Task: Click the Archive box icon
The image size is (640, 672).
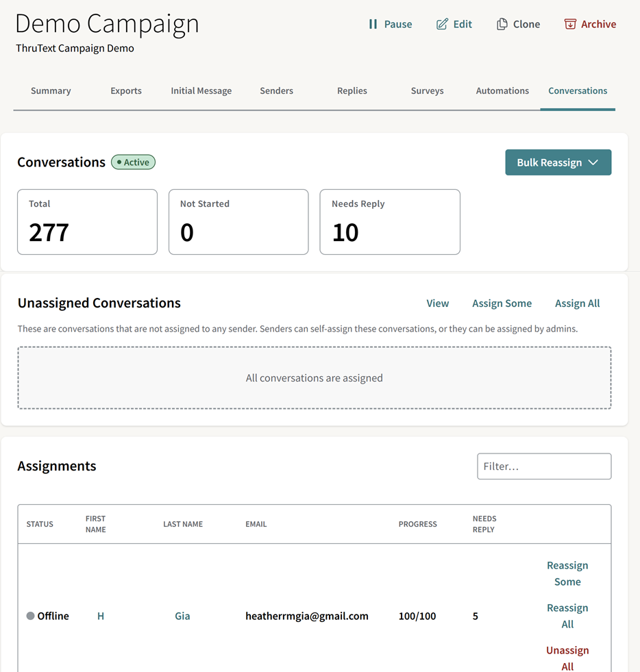Action: click(570, 24)
